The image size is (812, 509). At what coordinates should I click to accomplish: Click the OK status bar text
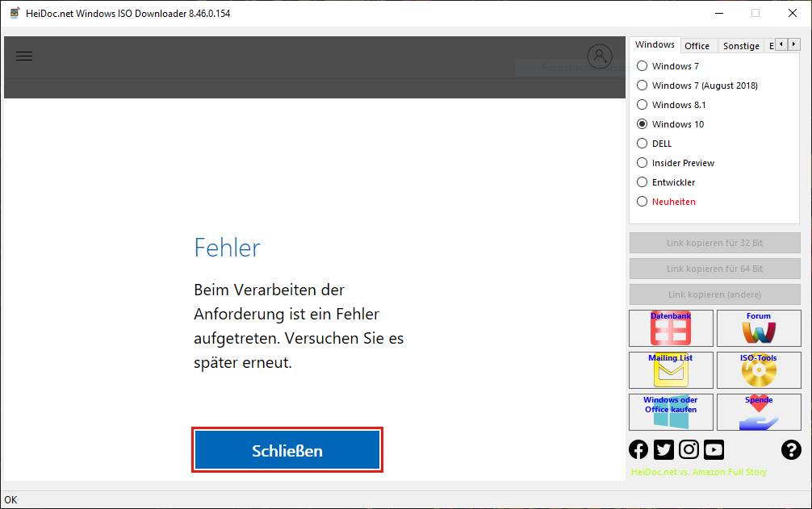[10, 499]
